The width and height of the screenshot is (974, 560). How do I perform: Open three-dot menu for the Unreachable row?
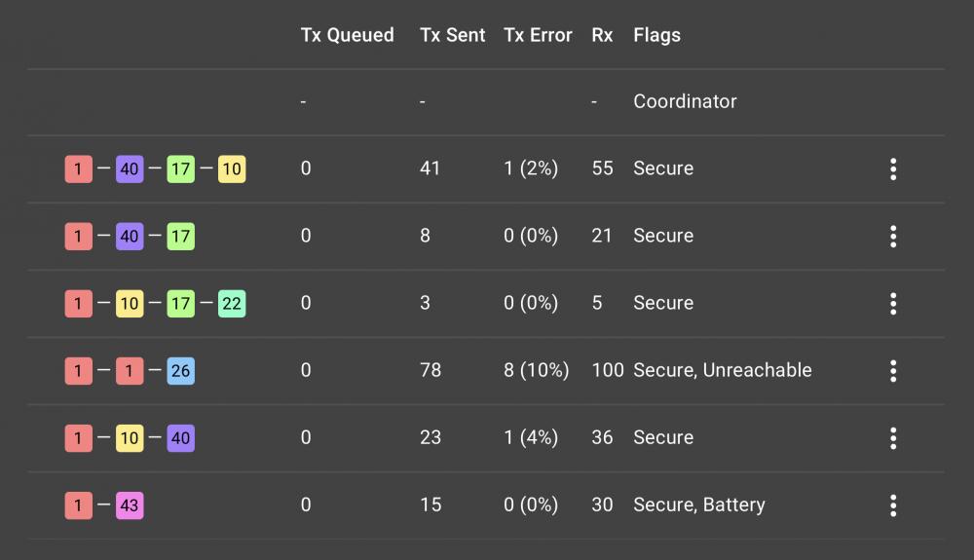(892, 370)
